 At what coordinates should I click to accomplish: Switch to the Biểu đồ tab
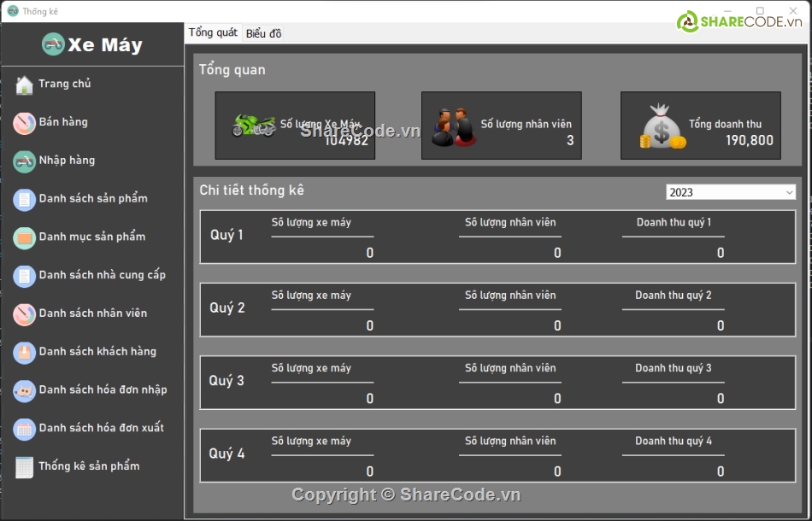tap(263, 33)
